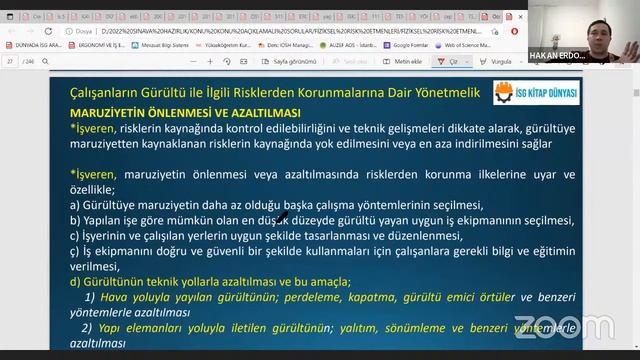Open the Hakan Erdo... participant video thumbnail
The image size is (640, 360).
click(584, 31)
